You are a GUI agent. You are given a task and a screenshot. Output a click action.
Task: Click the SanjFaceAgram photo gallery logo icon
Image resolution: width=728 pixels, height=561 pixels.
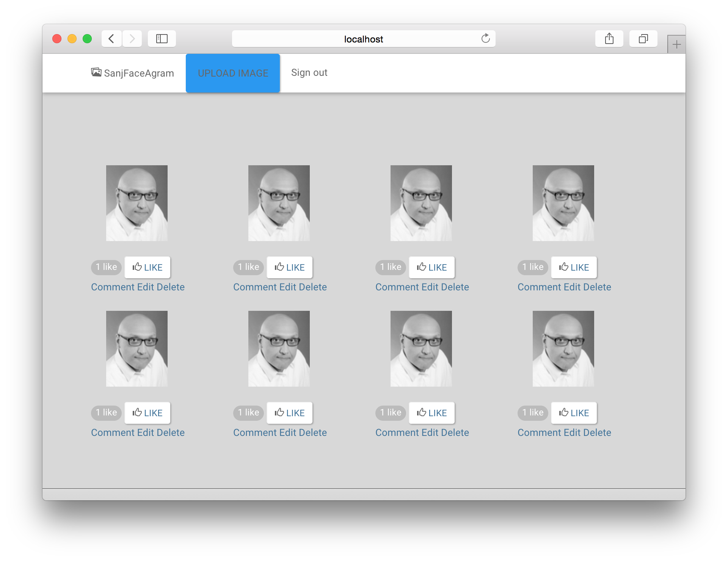96,72
